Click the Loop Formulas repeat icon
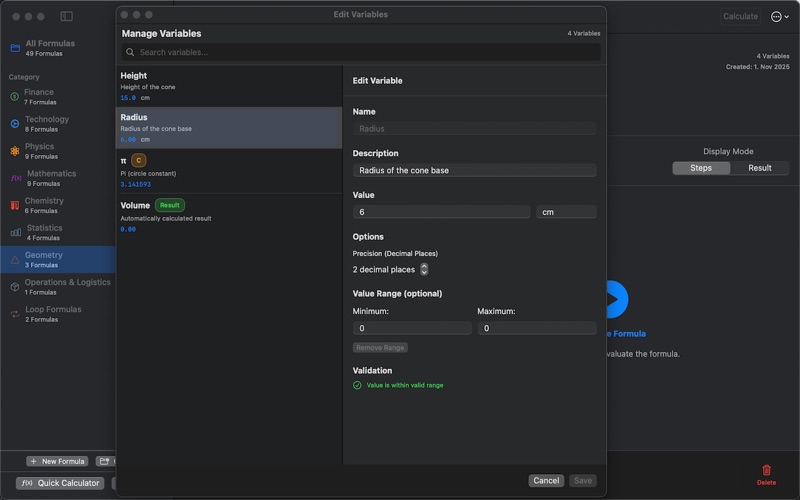The image size is (800, 500). coord(15,314)
